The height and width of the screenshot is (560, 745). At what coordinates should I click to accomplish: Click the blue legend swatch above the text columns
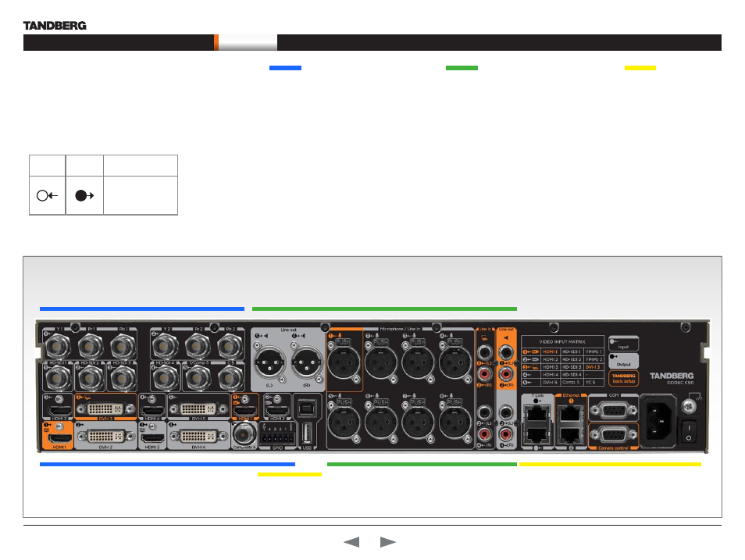click(285, 68)
